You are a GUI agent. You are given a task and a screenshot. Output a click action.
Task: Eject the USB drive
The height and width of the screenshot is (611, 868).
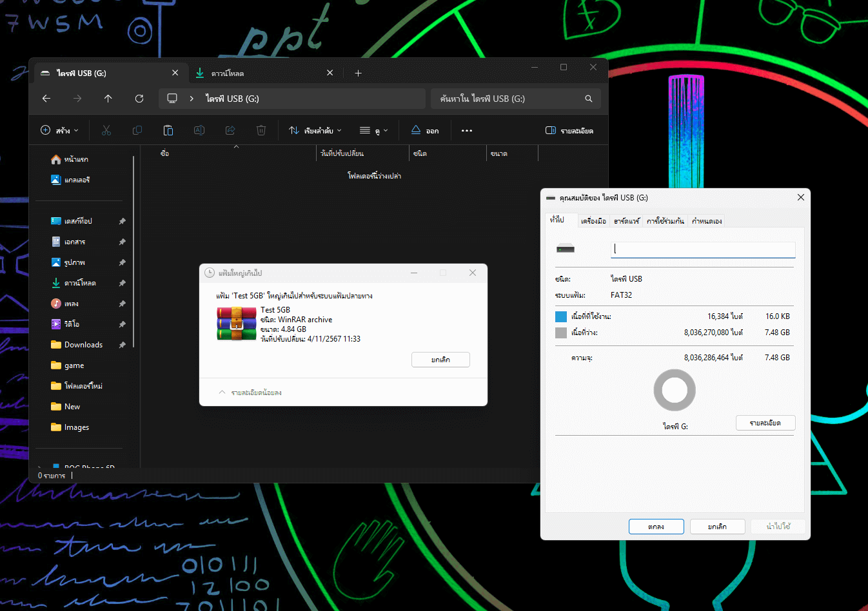[x=425, y=130]
